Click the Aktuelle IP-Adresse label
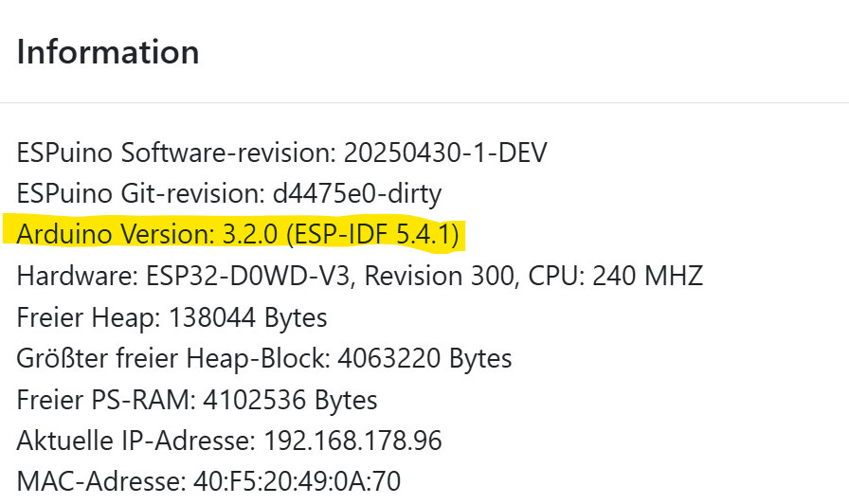Image resolution: width=849 pixels, height=504 pixels. point(135,441)
